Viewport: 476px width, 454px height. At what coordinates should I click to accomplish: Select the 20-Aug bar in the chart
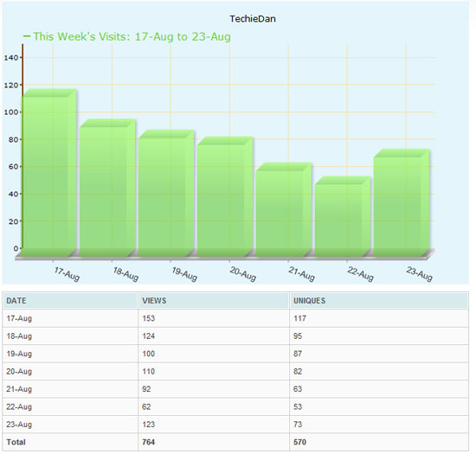click(x=225, y=197)
